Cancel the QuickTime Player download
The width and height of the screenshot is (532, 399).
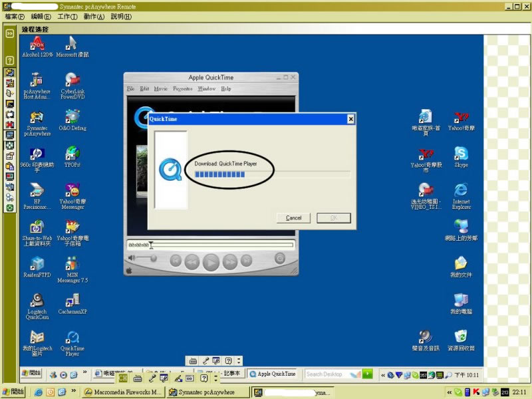tap(293, 218)
